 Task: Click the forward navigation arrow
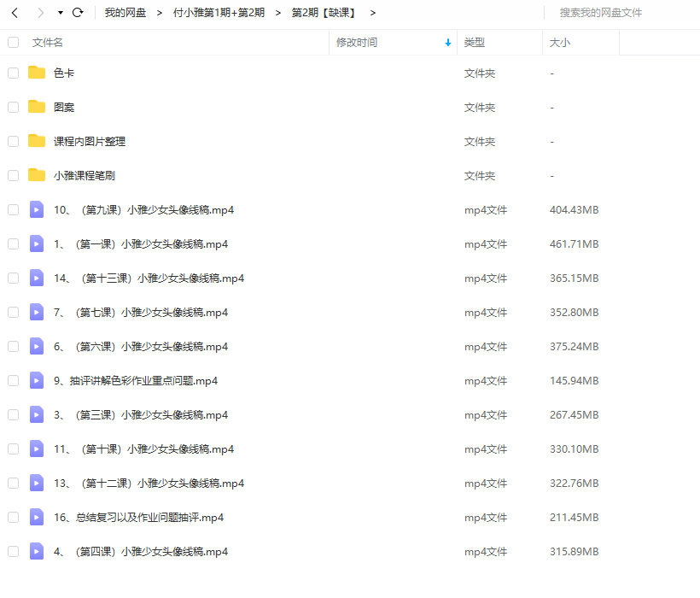[40, 13]
